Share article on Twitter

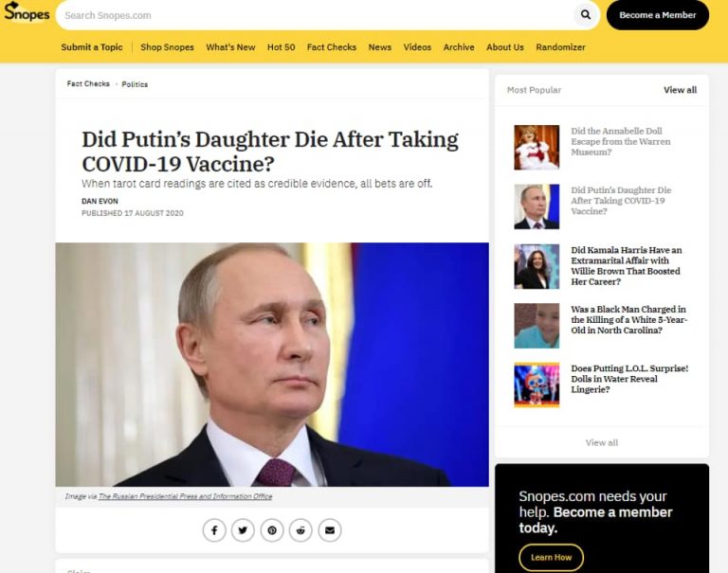[x=243, y=530]
